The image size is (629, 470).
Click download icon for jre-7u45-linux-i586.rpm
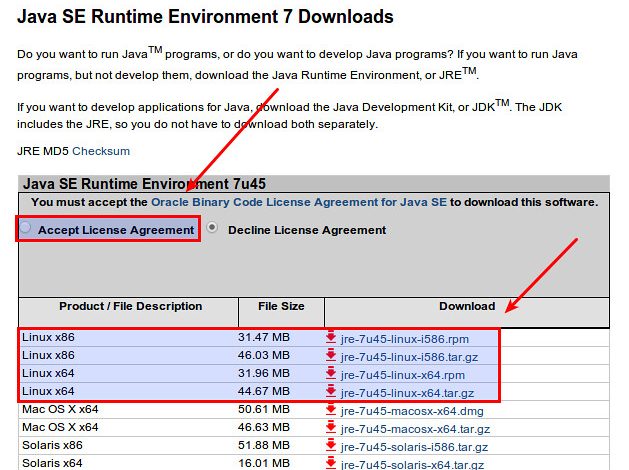(x=331, y=338)
